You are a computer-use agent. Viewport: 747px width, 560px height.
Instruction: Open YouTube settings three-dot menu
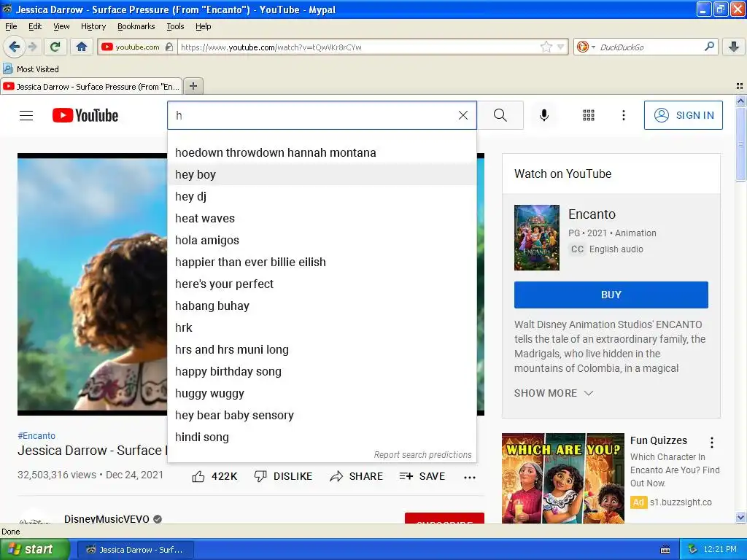click(623, 115)
